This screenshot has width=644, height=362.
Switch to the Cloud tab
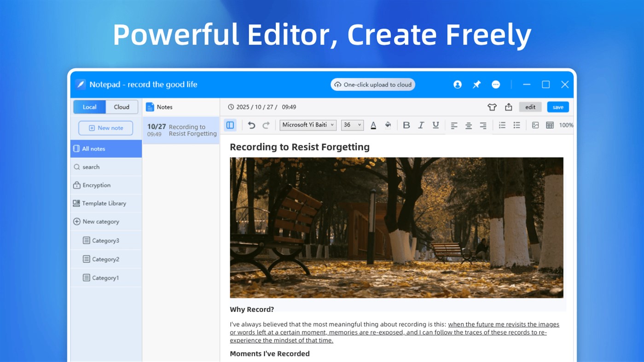point(121,107)
